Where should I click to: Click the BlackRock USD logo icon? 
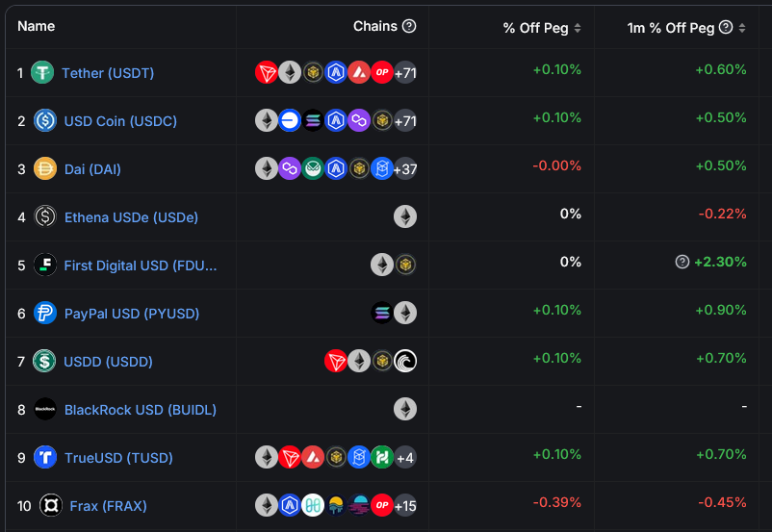tap(45, 409)
